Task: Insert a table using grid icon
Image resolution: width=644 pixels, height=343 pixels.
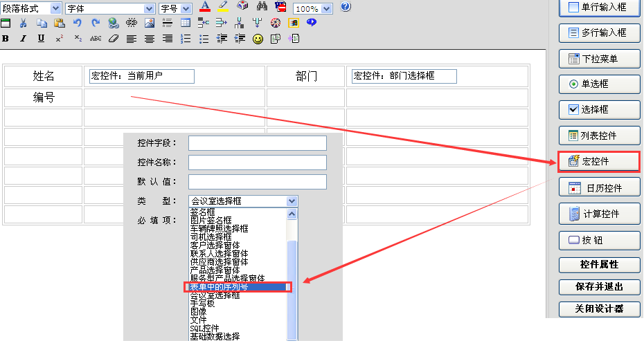Action: click(186, 23)
